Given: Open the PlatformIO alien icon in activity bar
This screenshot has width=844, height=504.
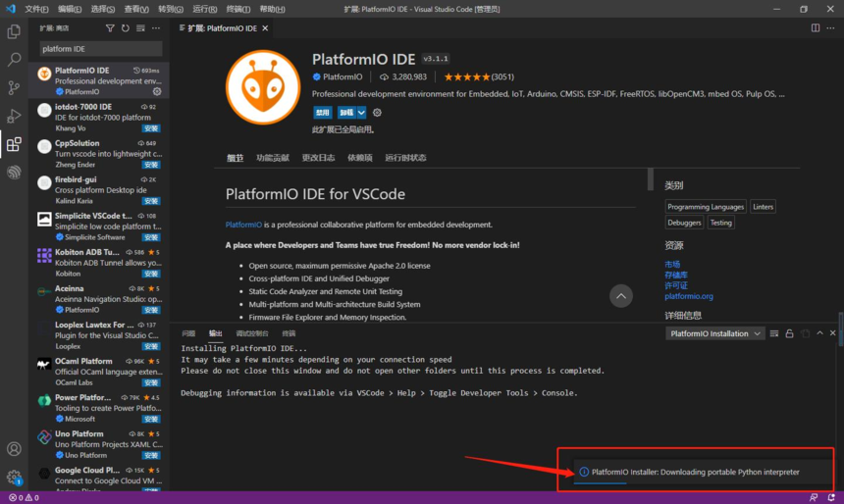Looking at the screenshot, I should 14,173.
